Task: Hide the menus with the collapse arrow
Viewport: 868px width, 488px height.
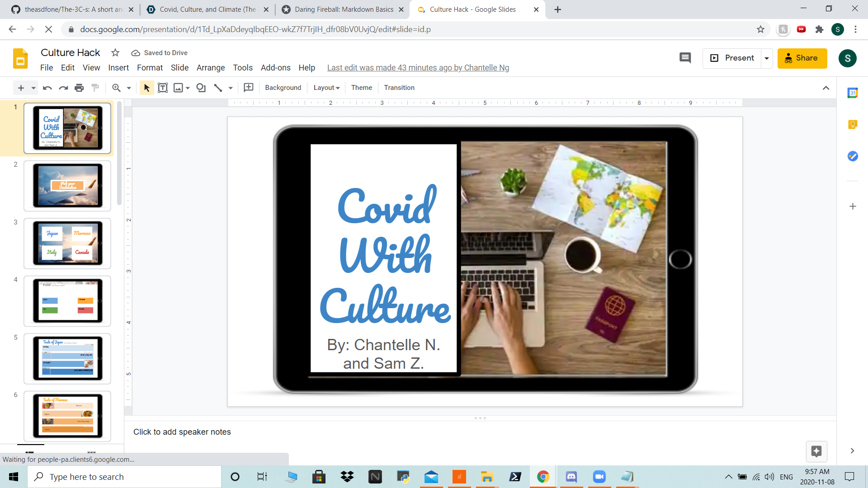Action: coord(826,88)
